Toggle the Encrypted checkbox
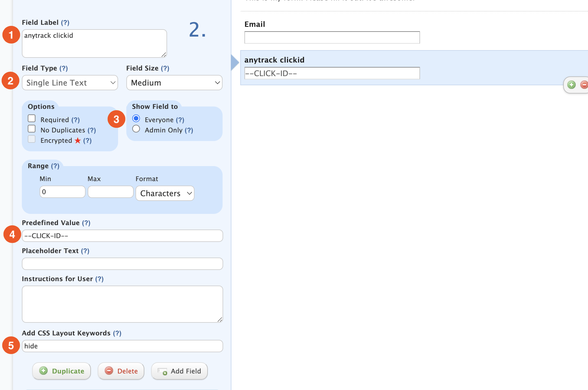Screen dimensions: 588x390 coord(32,139)
